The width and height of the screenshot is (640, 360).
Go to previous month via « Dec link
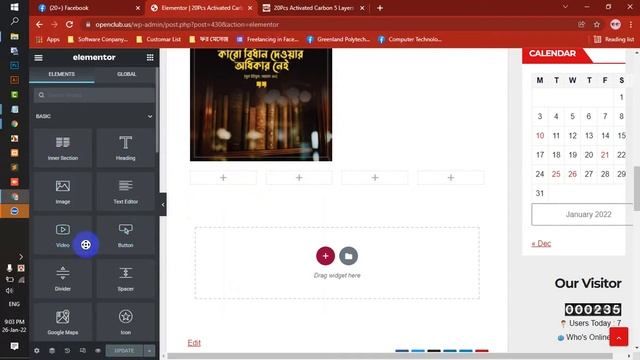541,243
